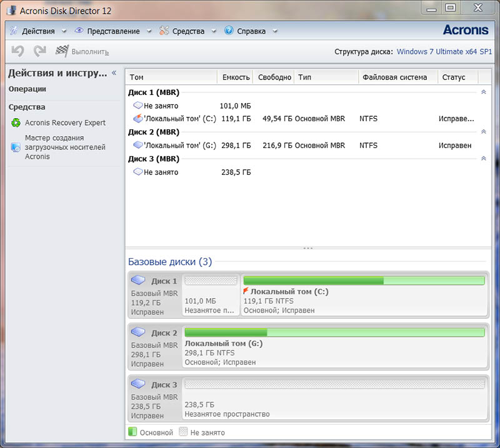Click the Диск 3 drive icon in disk map
The image size is (500, 448).
(138, 384)
